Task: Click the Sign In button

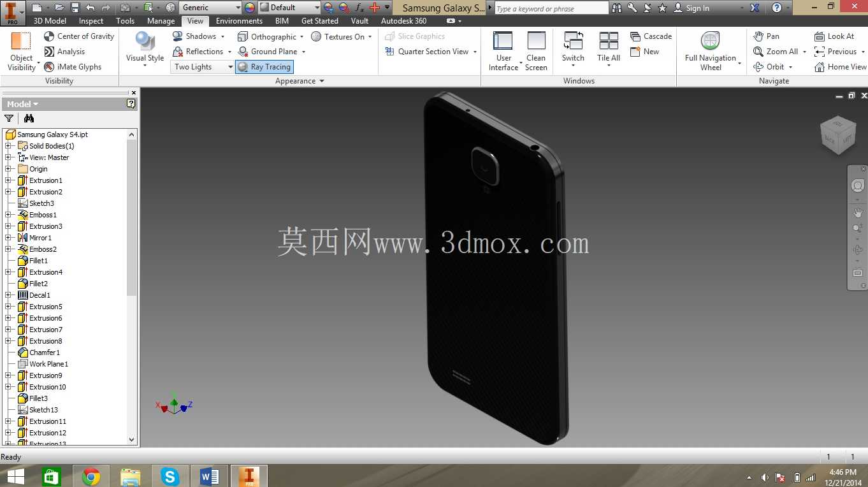Action: click(x=691, y=8)
